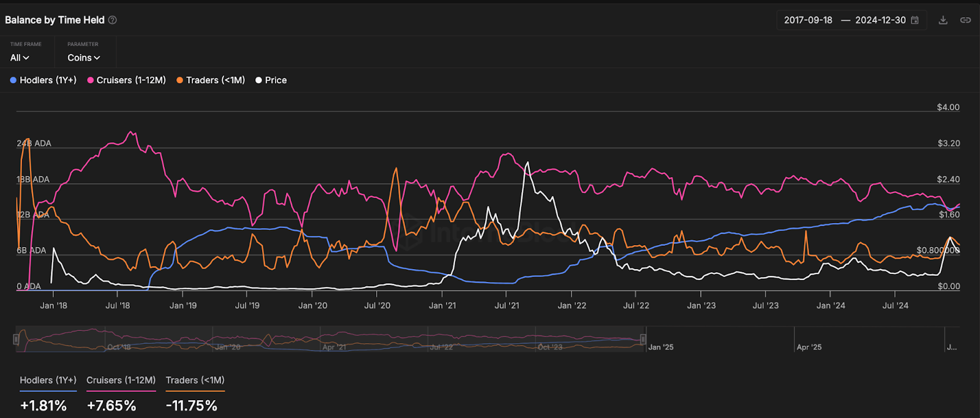Grab the right range selector handle
Screen dimensions: 980x418
click(x=643, y=339)
